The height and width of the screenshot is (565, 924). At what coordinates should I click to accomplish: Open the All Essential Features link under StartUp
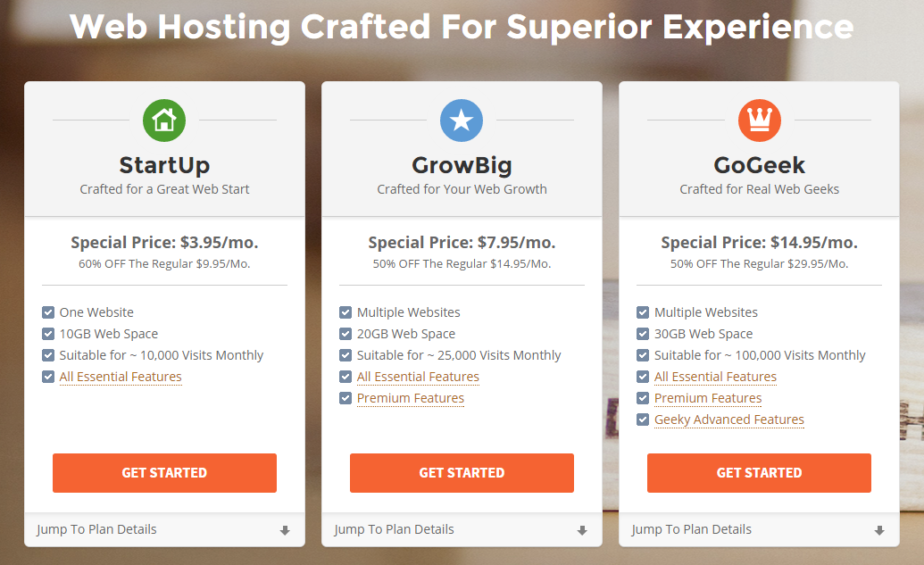[120, 376]
